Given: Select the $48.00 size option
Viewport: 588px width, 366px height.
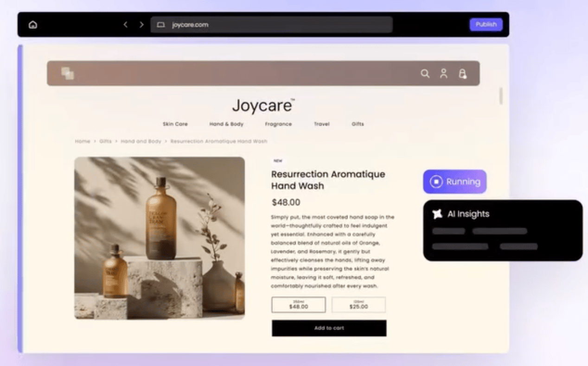Looking at the screenshot, I should pos(299,305).
